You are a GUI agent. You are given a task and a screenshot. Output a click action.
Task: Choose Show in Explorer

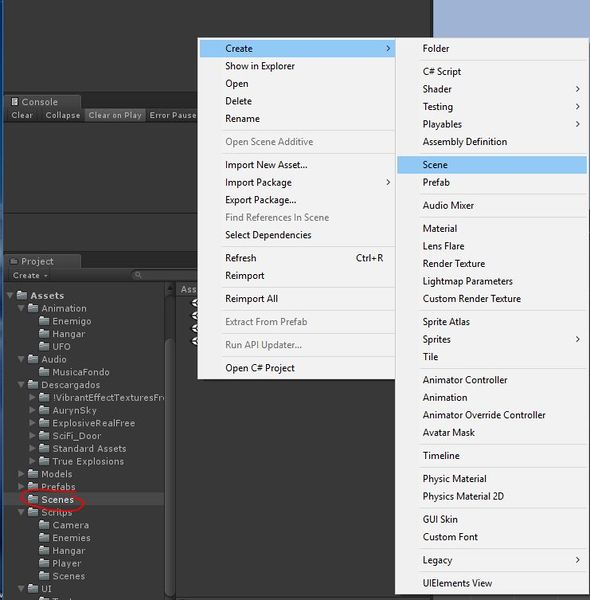[x=297, y=66]
